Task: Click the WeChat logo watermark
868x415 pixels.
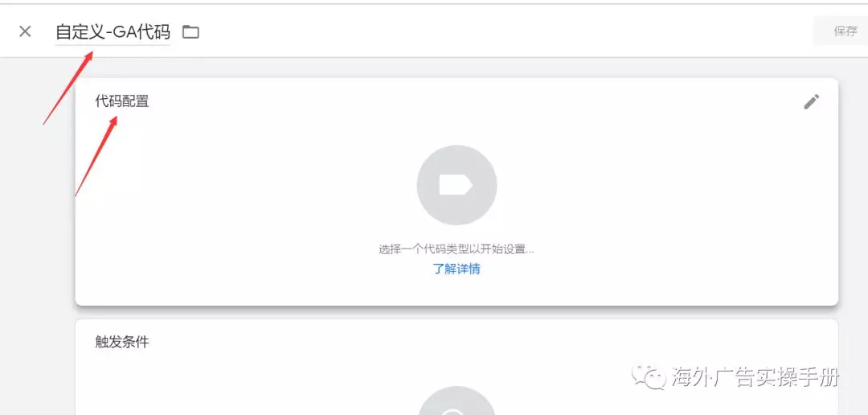Action: 650,376
